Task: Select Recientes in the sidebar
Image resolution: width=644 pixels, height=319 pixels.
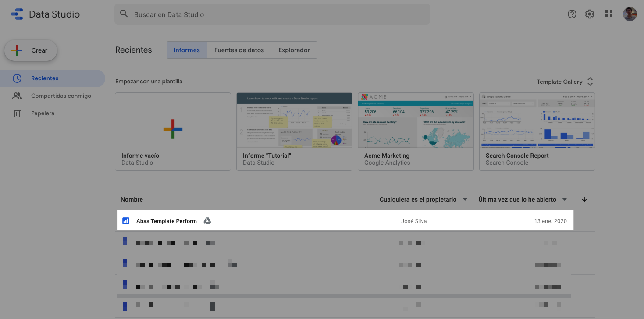Action: coord(53,78)
